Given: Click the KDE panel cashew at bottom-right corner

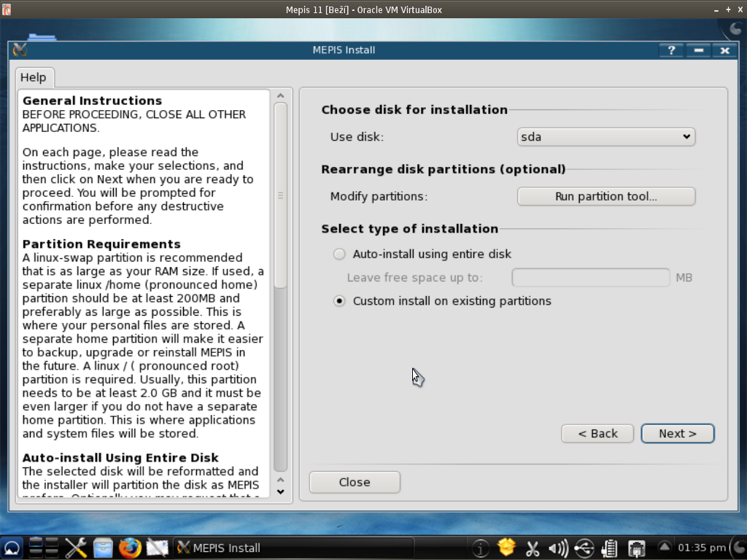Looking at the screenshot, I should 739,548.
